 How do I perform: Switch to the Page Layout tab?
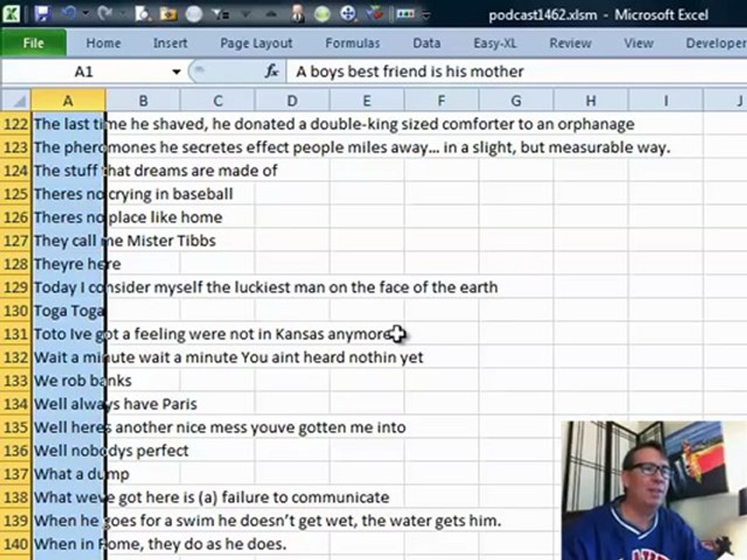click(256, 44)
